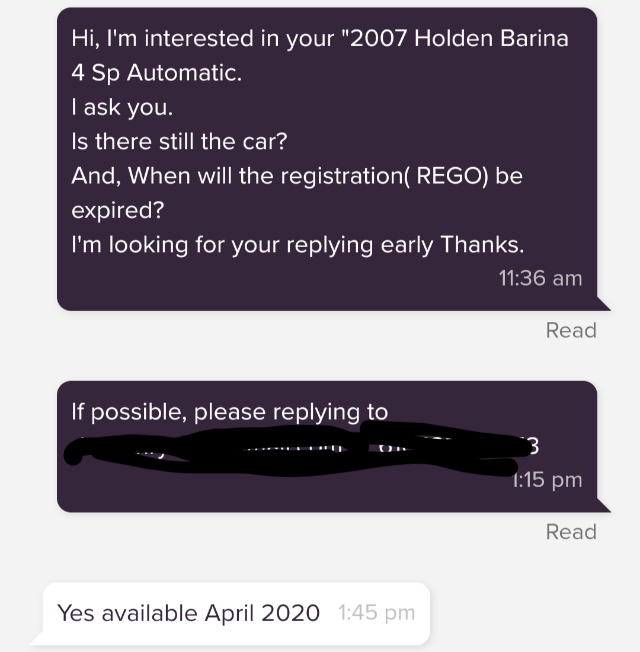
Task: Click the 1:15 pm timestamp
Action: [x=547, y=480]
